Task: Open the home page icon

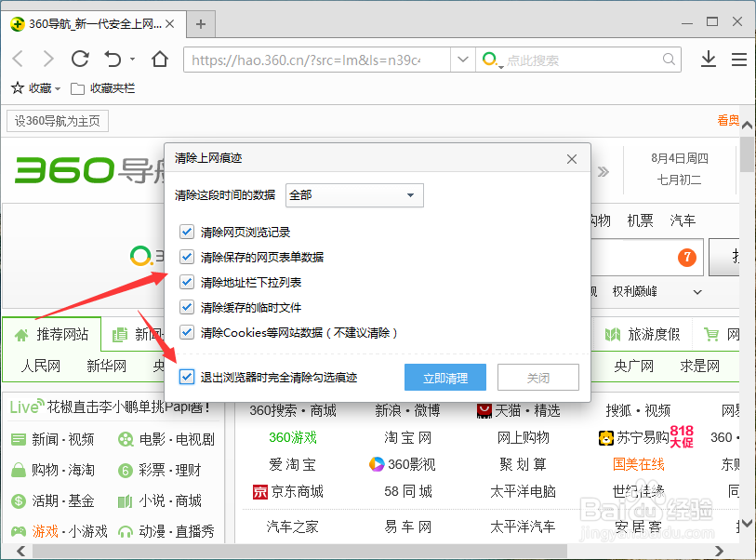Action: [x=160, y=59]
